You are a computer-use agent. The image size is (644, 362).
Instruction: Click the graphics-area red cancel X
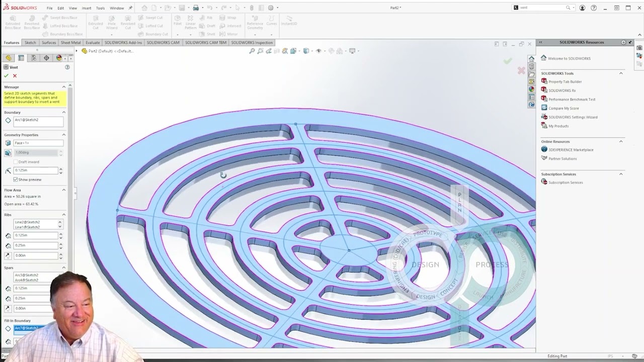pos(521,71)
